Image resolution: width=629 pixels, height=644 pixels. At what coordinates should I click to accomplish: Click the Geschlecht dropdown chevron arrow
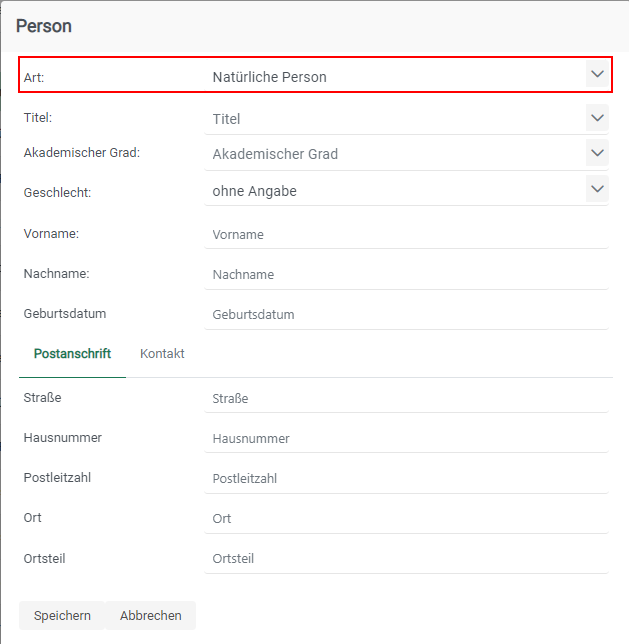[x=597, y=189]
